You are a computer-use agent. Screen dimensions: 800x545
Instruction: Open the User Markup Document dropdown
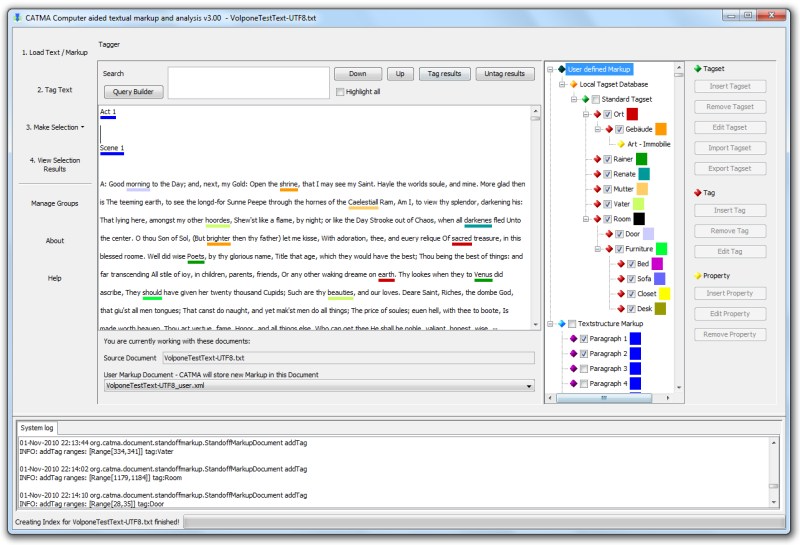(x=529, y=386)
